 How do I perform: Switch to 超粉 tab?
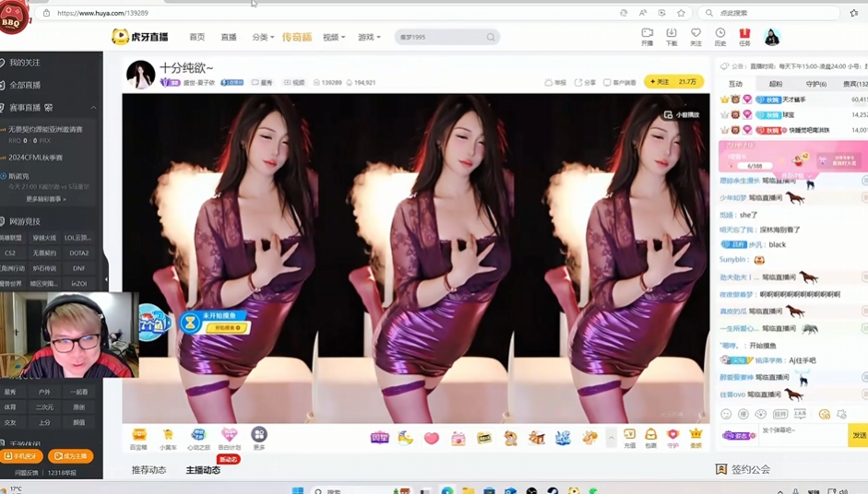pyautogui.click(x=776, y=84)
